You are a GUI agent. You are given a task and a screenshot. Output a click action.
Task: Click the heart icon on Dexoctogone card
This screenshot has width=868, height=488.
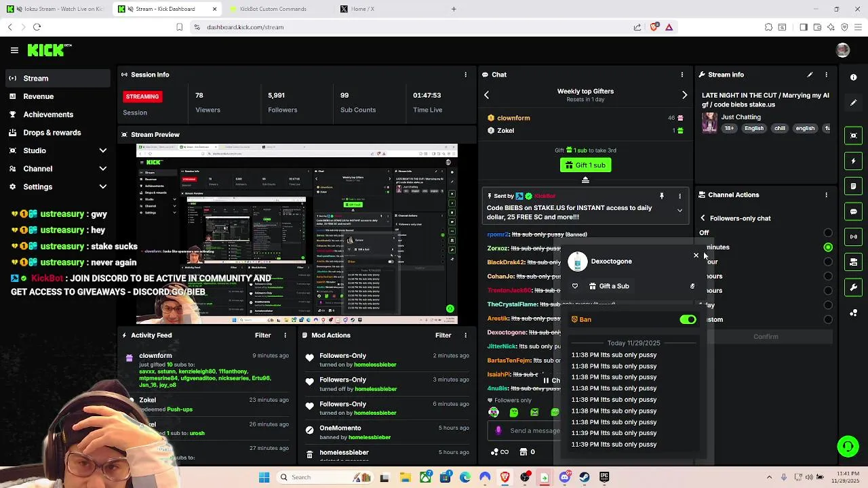[575, 286]
